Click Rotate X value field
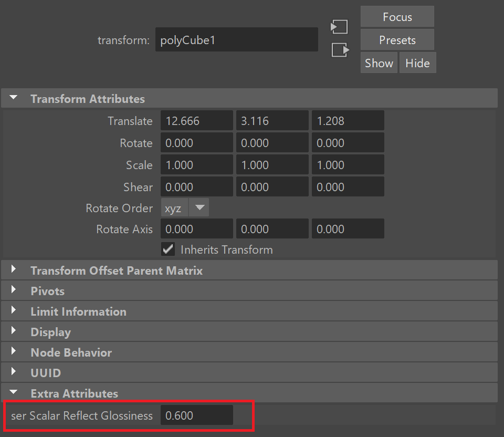The image size is (504, 437). click(x=197, y=143)
